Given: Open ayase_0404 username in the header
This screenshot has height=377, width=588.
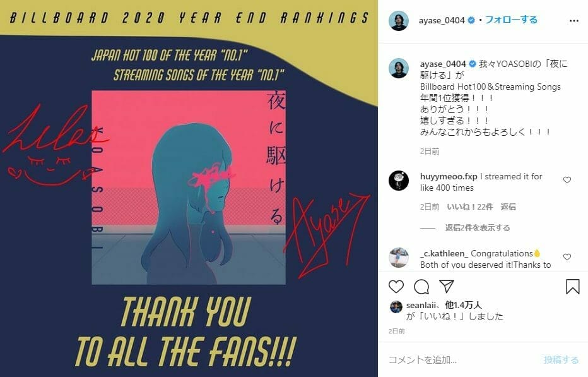Looking at the screenshot, I should click(442, 20).
